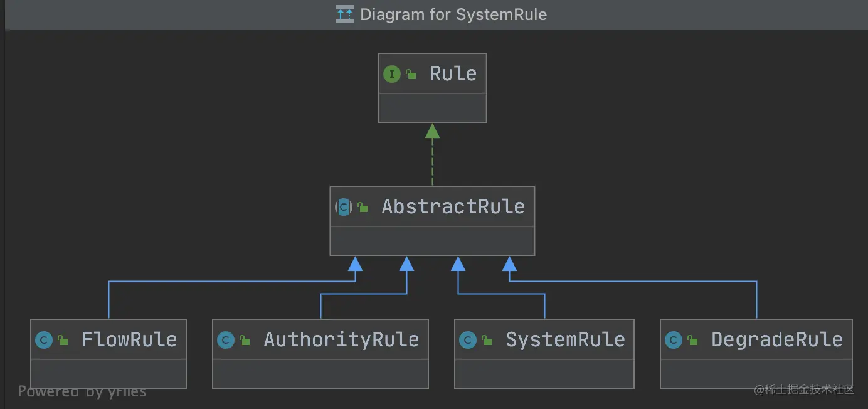Click the lock icon on AbstractRule
This screenshot has width=868, height=409.
point(363,208)
